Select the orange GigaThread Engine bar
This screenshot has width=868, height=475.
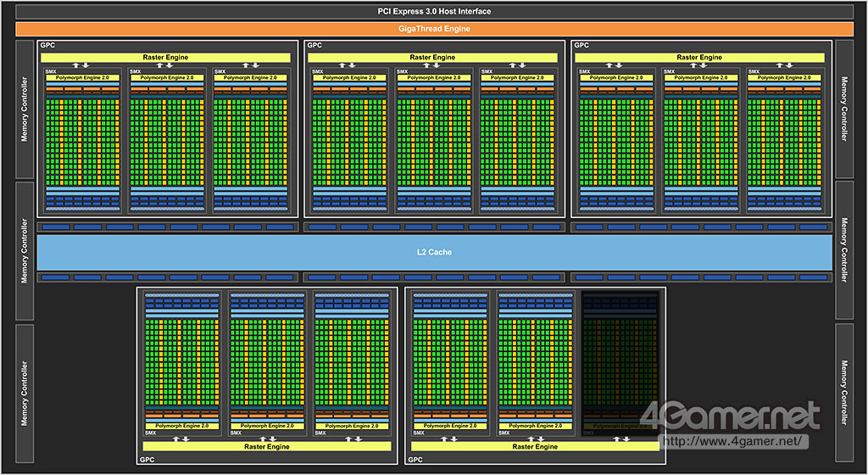(434, 29)
